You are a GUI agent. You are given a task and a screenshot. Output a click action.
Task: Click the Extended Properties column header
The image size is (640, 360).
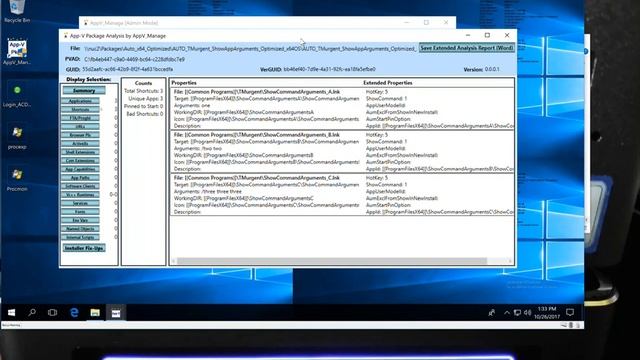pyautogui.click(x=388, y=83)
